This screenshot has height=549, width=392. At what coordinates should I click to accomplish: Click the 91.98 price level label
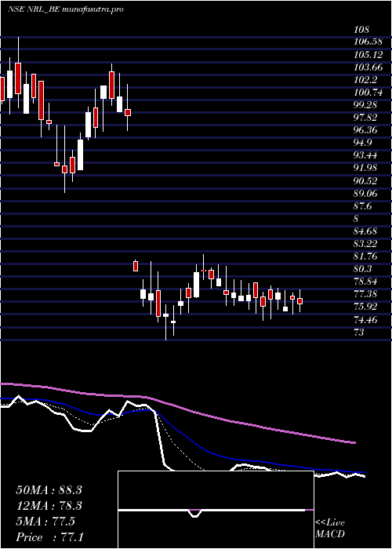tap(366, 169)
